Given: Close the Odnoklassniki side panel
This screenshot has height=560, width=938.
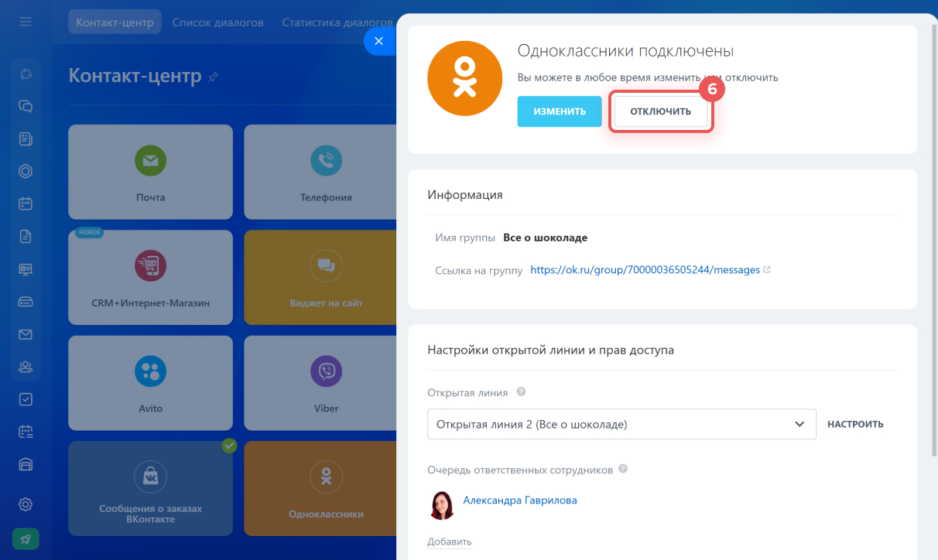Looking at the screenshot, I should coord(378,42).
